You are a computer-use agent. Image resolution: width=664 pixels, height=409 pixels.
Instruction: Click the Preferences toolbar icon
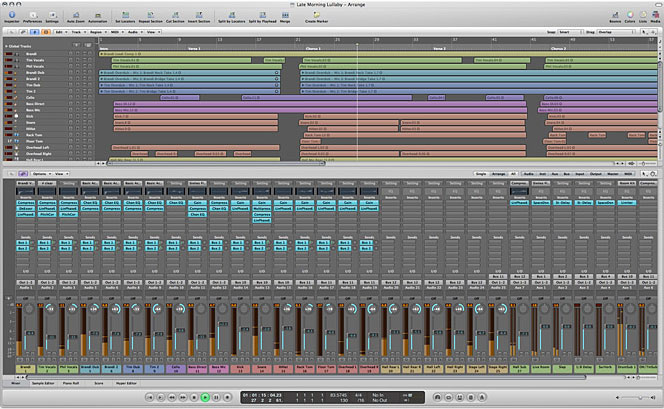pyautogui.click(x=32, y=15)
